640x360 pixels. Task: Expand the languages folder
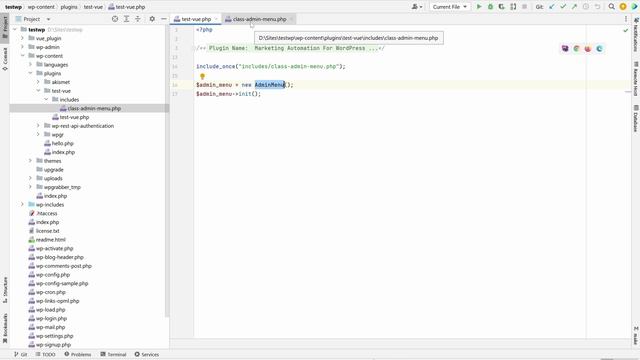click(x=31, y=64)
